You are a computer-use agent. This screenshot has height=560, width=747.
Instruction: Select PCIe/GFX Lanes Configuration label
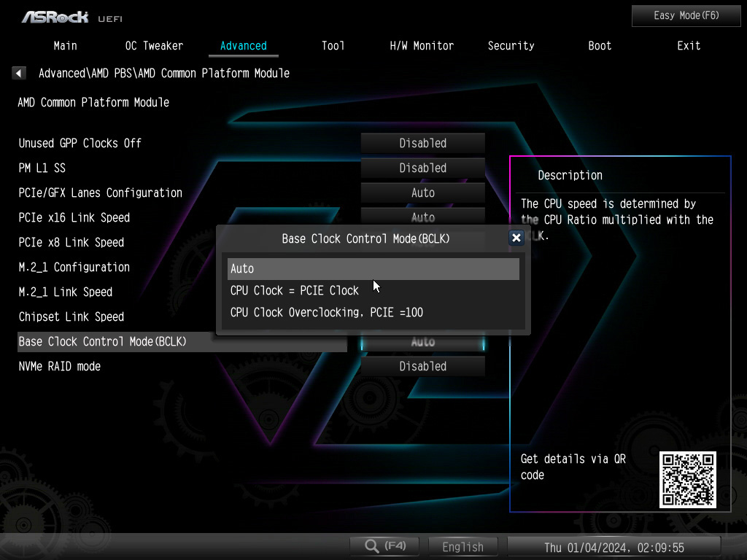click(x=101, y=192)
